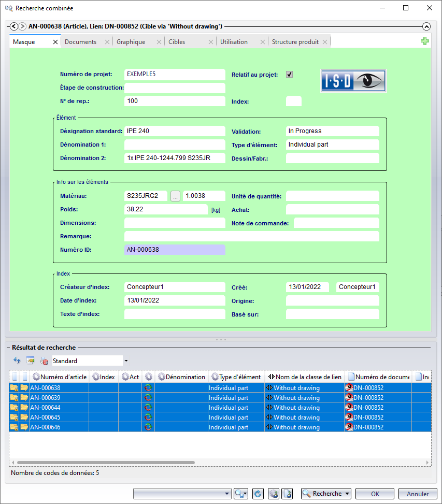The image size is (442, 504).
Task: Collapse the article header panel chevron
Action: (426, 26)
